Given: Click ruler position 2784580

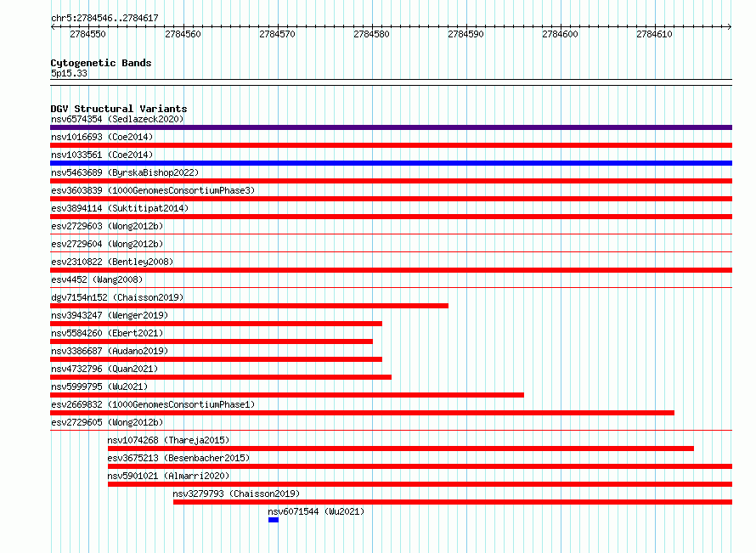Looking at the screenshot, I should pos(371,34).
